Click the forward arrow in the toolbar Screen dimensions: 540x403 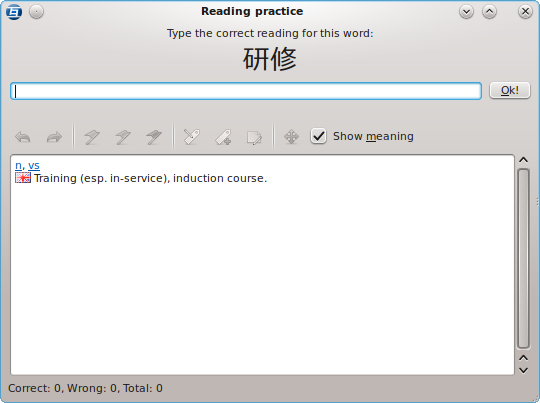[x=54, y=137]
